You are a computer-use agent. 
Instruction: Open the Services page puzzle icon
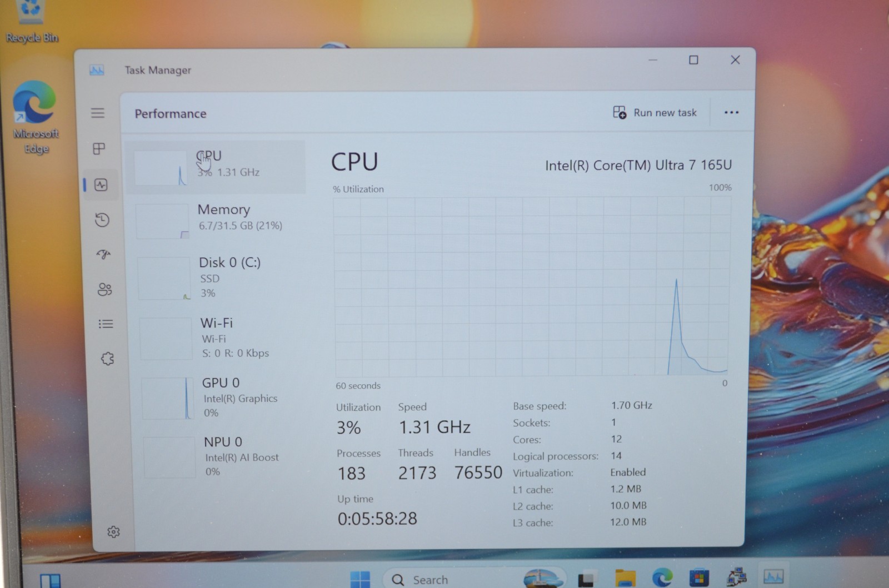pyautogui.click(x=107, y=359)
